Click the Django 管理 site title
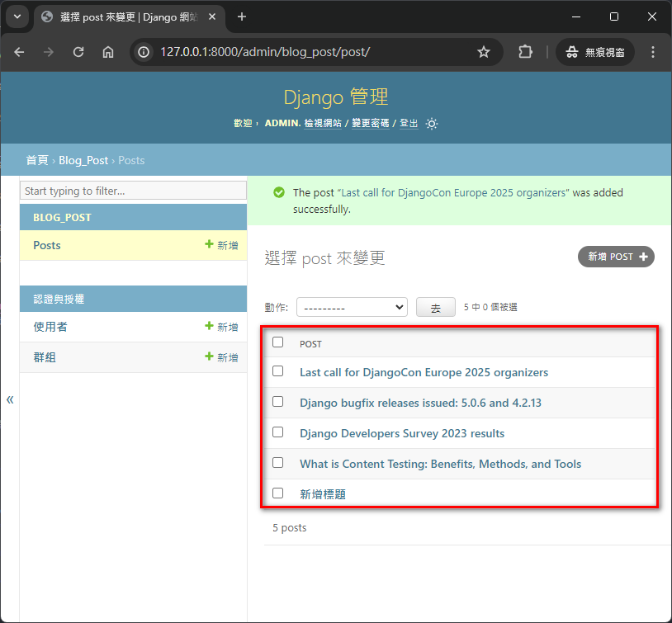Screen dimensions: 672x623 point(336,97)
